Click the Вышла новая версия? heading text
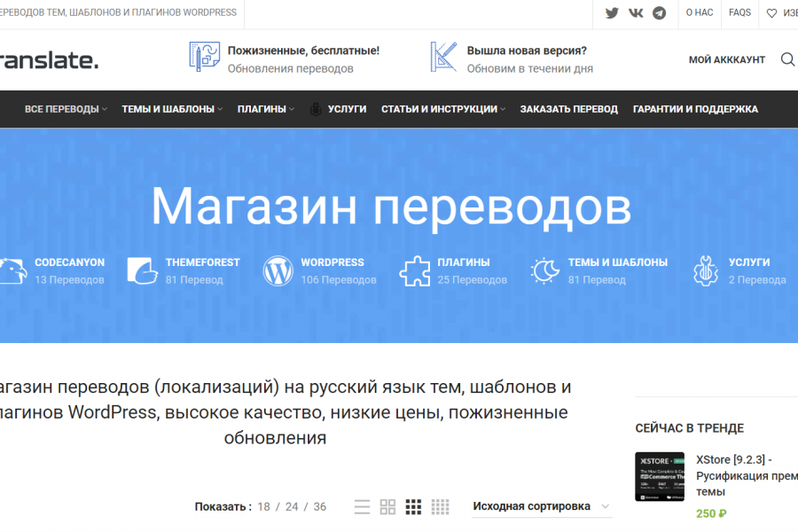The width and height of the screenshot is (798, 532). coord(527,51)
